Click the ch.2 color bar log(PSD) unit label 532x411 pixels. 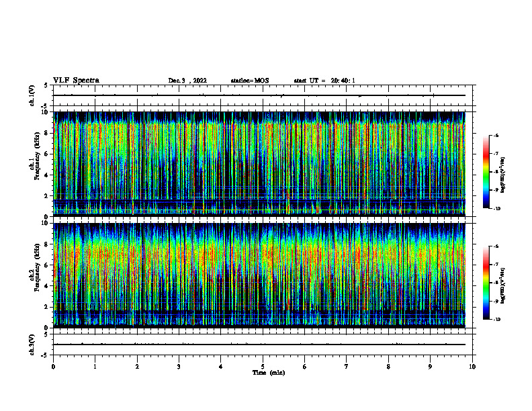pyautogui.click(x=503, y=285)
